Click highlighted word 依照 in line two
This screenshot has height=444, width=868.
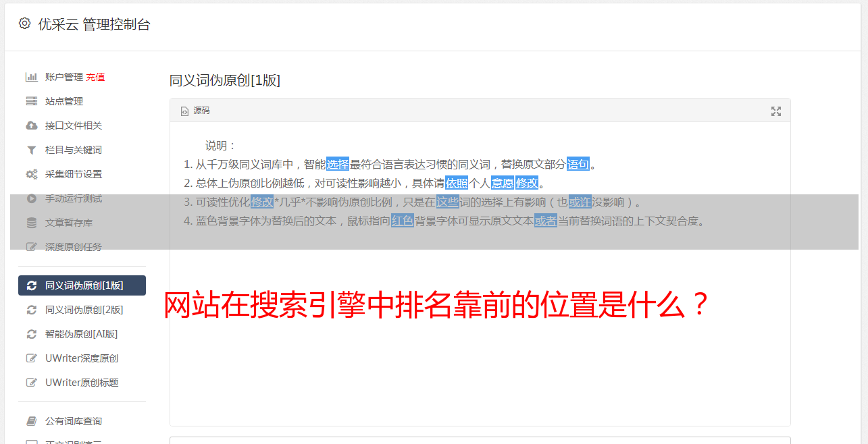[457, 183]
